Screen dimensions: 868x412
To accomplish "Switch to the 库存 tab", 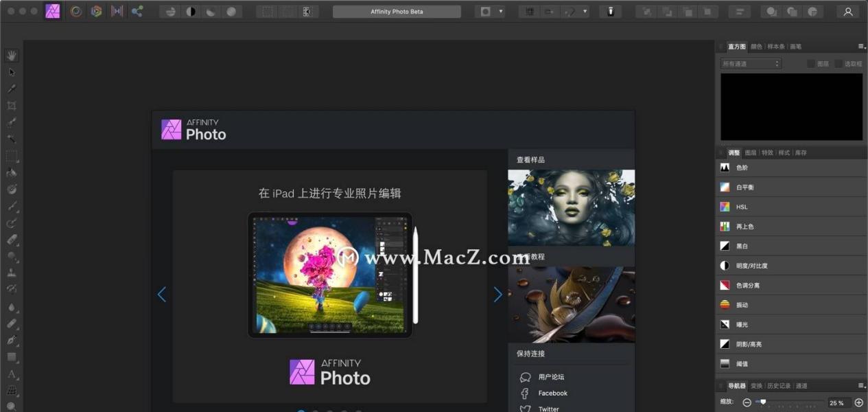I will tap(801, 152).
